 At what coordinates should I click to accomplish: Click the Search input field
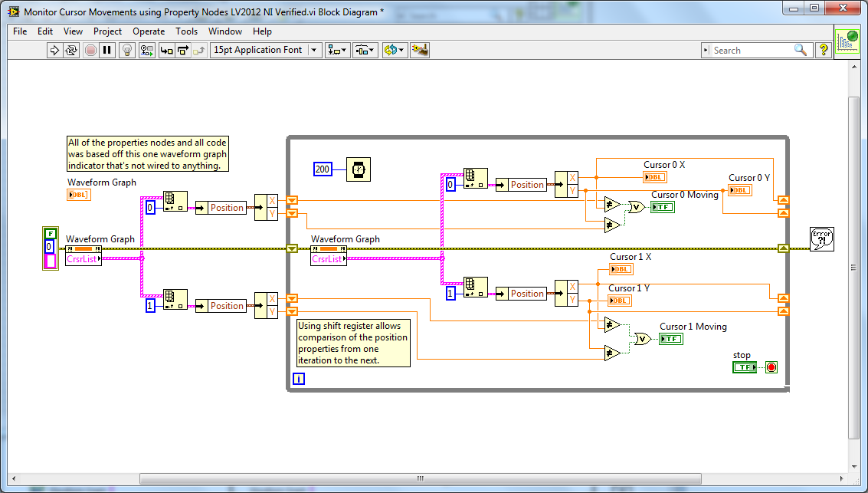(x=752, y=51)
